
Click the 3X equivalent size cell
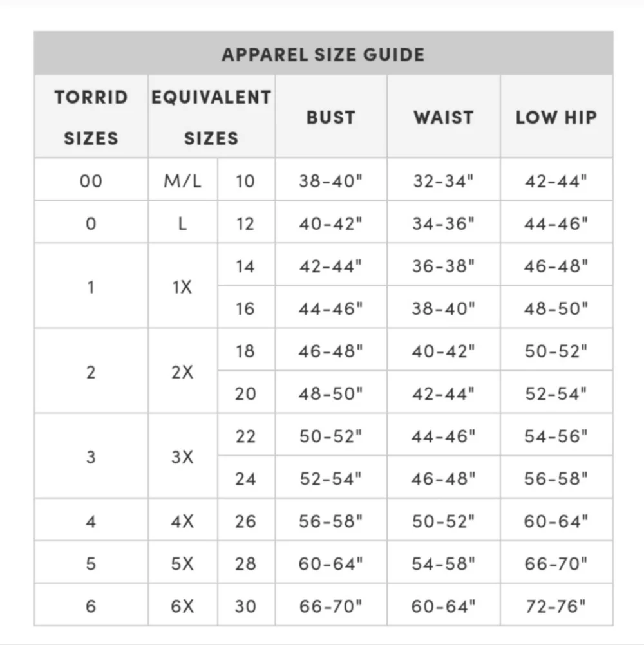[182, 457]
